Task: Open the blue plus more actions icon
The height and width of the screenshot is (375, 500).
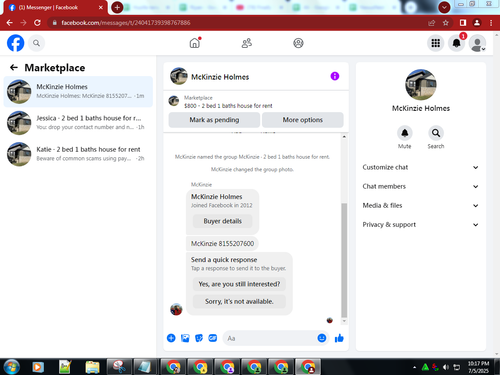Action: pos(171,338)
